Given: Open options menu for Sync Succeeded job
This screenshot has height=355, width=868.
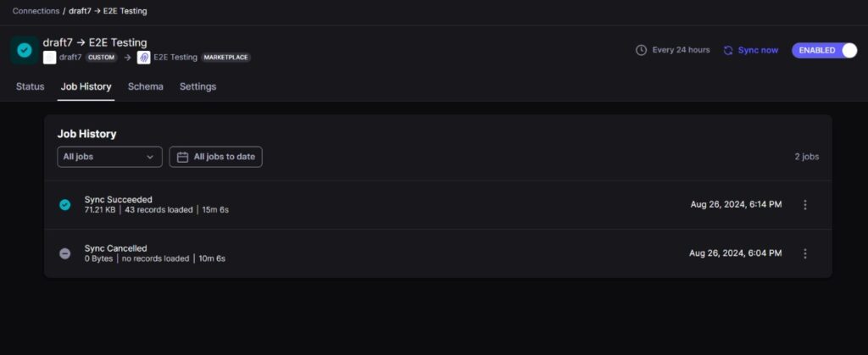Looking at the screenshot, I should pyautogui.click(x=804, y=204).
